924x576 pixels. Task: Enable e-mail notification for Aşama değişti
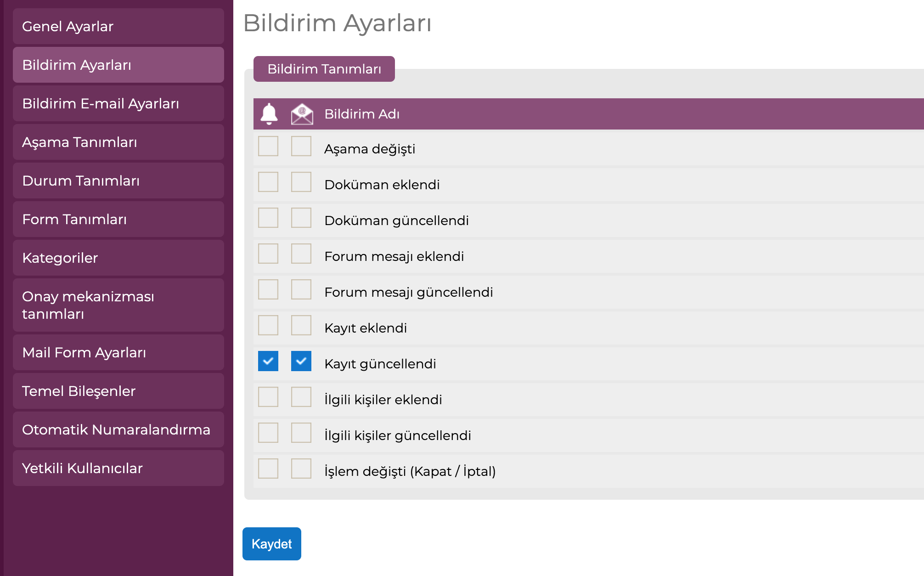click(301, 146)
